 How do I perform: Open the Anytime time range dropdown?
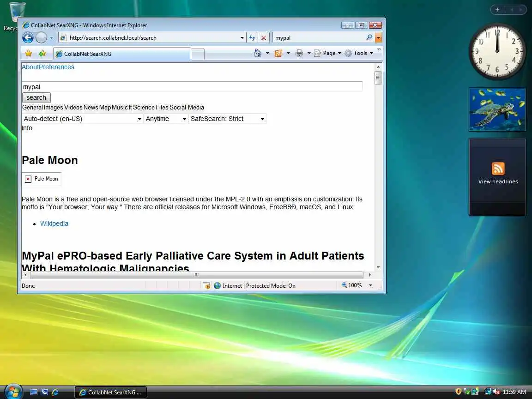coord(166,119)
